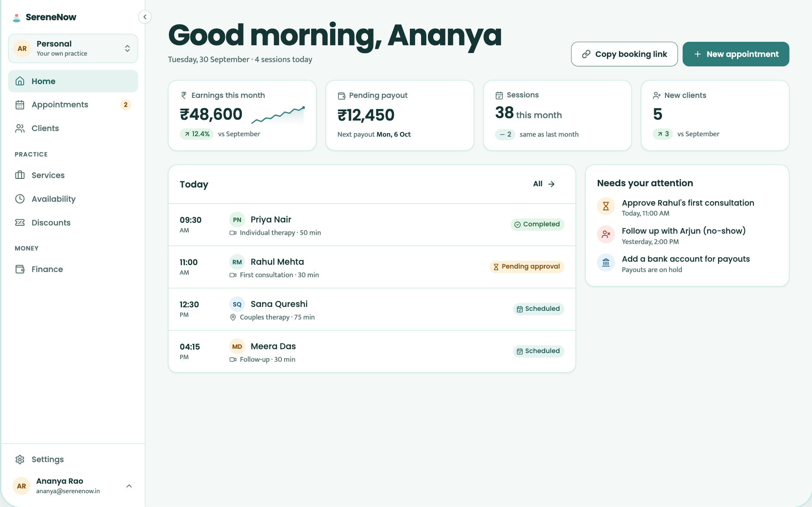This screenshot has height=507, width=812.
Task: Click the SQ avatar for Sana Qureshi
Action: (x=237, y=304)
